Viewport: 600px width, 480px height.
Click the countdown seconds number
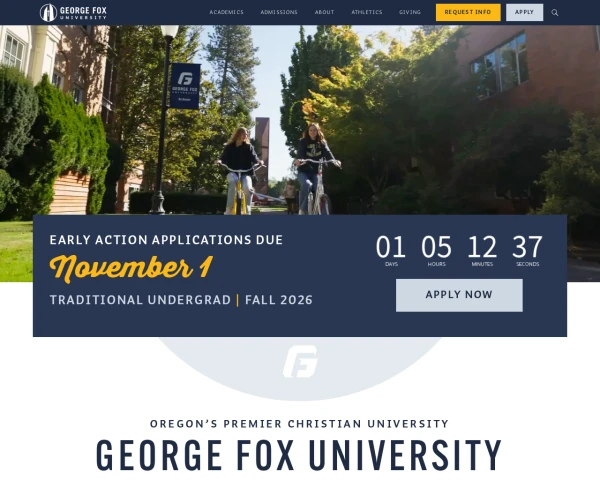pyautogui.click(x=527, y=247)
